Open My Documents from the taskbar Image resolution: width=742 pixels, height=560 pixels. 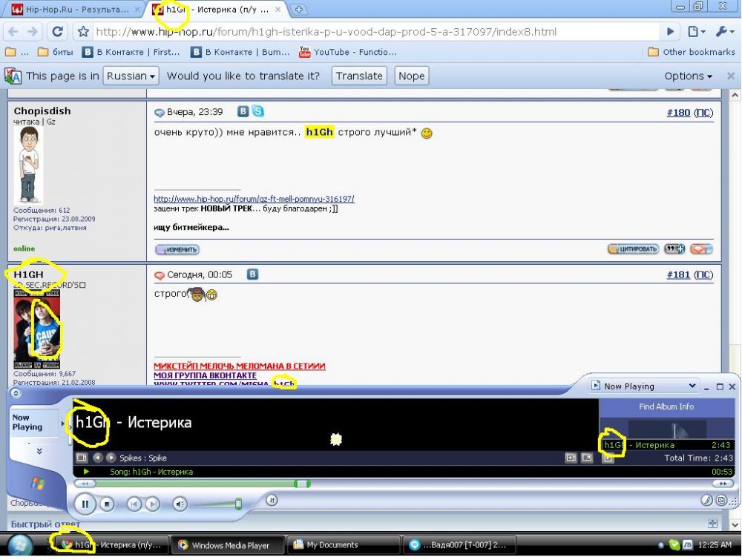(x=343, y=545)
